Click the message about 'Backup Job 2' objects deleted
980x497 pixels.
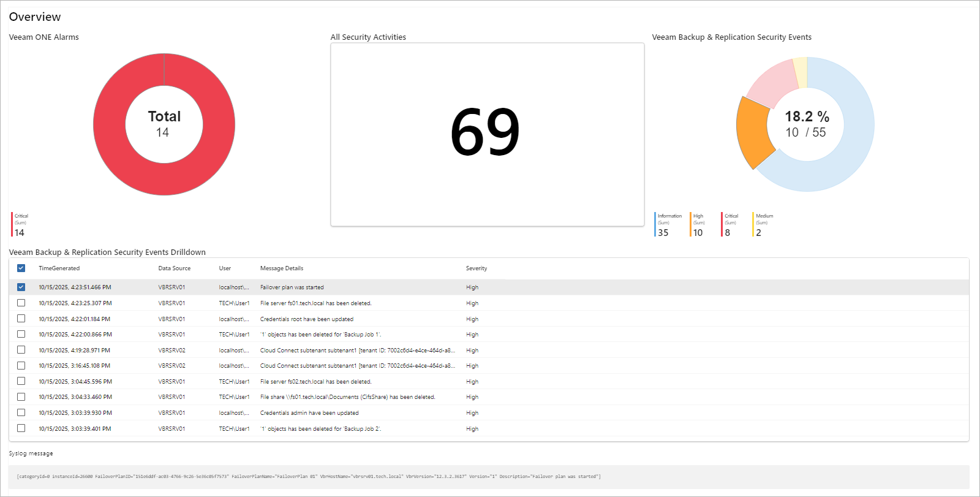320,429
